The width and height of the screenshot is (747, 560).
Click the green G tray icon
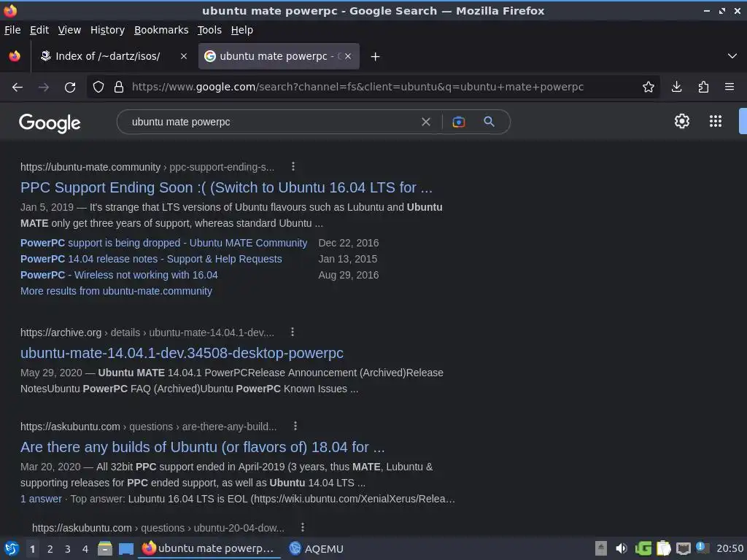(x=643, y=548)
